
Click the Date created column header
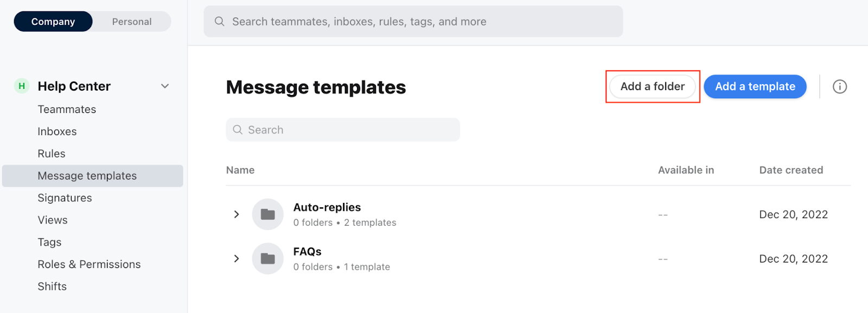[791, 170]
